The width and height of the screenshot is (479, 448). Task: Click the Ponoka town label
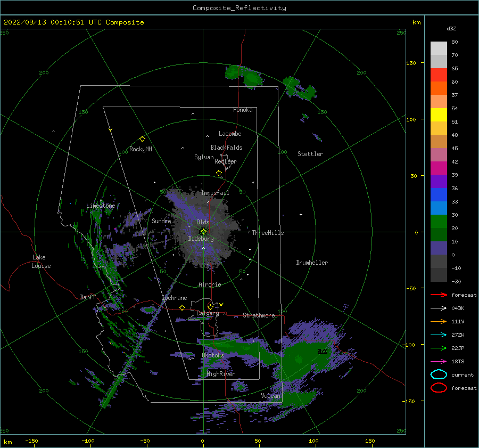coord(243,110)
